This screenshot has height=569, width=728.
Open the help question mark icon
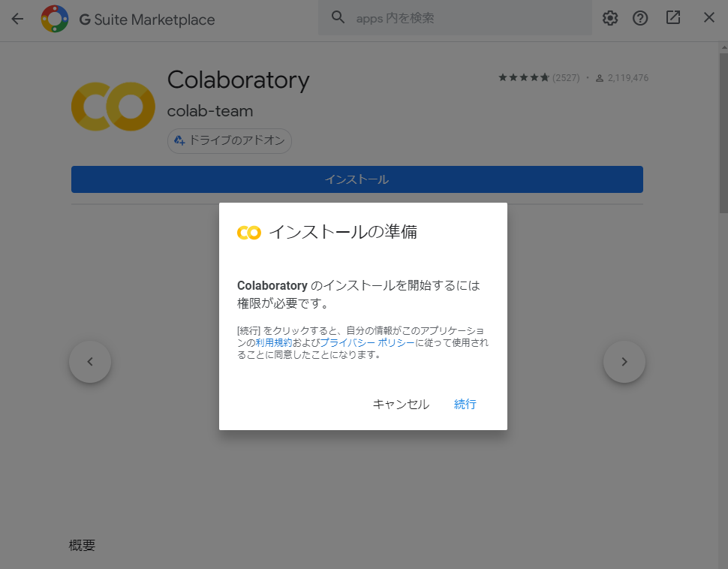point(639,17)
